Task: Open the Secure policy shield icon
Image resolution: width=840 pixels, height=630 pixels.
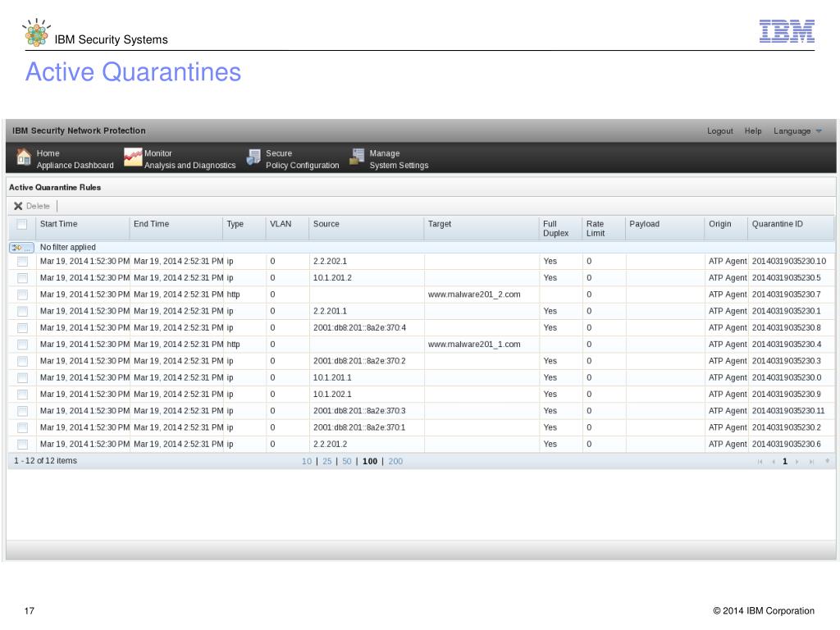Action: click(253, 157)
